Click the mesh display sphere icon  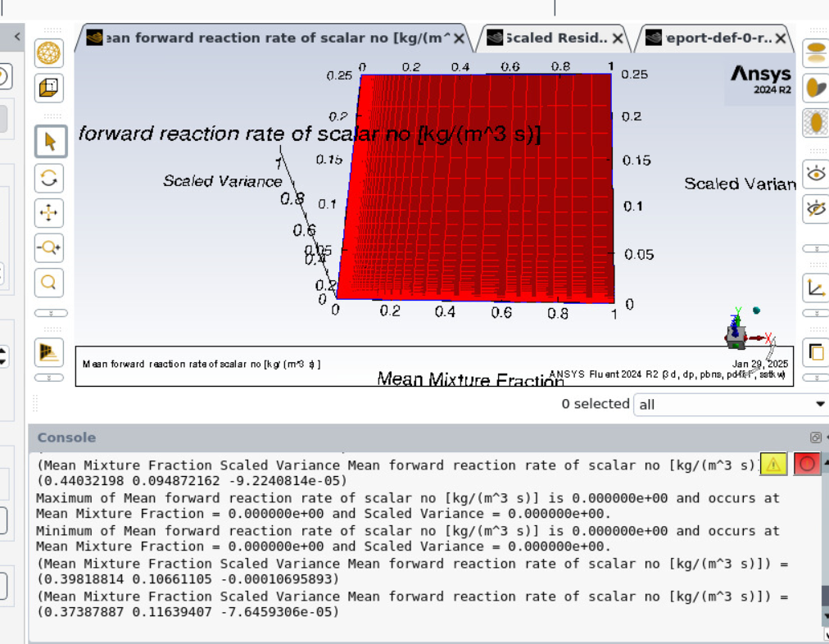click(48, 53)
